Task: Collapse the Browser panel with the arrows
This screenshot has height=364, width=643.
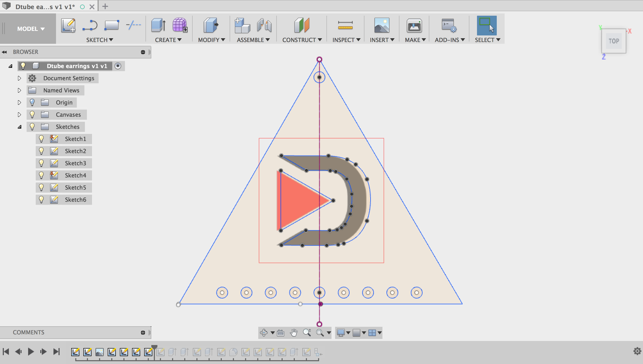Action: click(x=4, y=52)
